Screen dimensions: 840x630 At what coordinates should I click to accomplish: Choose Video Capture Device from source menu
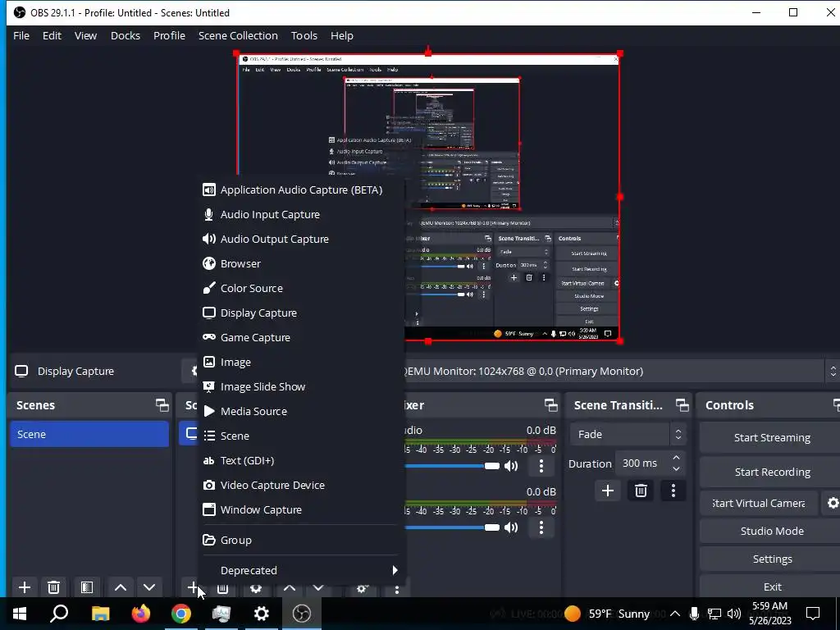[302, 485]
